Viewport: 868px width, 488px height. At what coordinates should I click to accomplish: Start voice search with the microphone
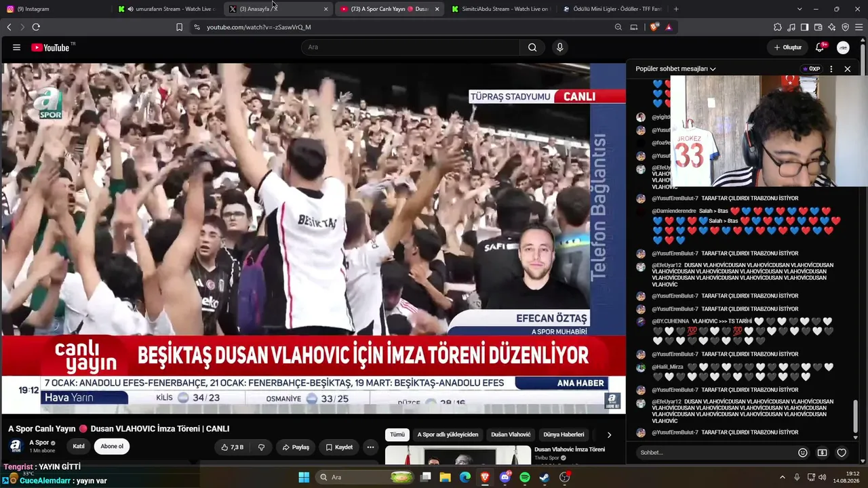559,47
